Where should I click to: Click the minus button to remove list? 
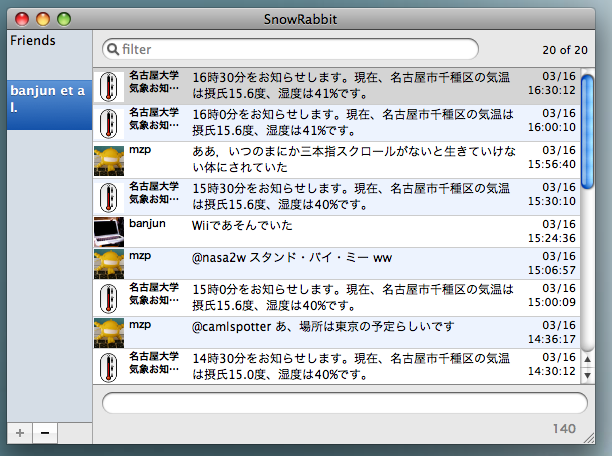click(45, 433)
